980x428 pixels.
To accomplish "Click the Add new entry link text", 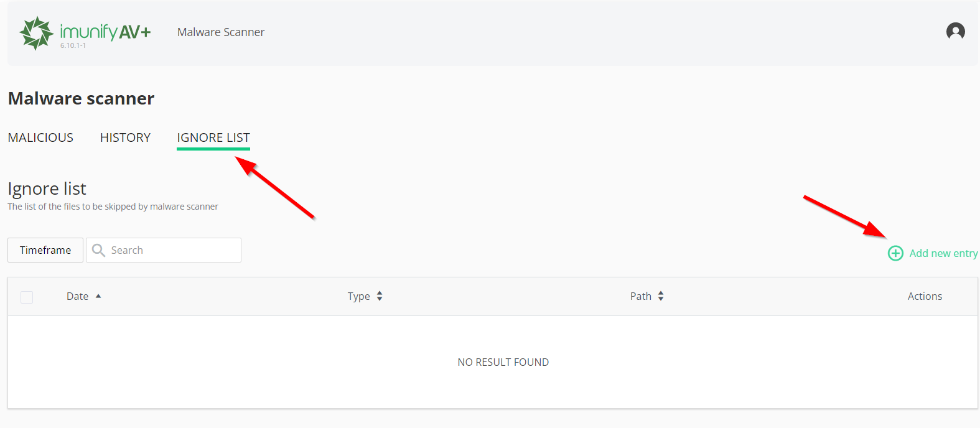I will (943, 253).
